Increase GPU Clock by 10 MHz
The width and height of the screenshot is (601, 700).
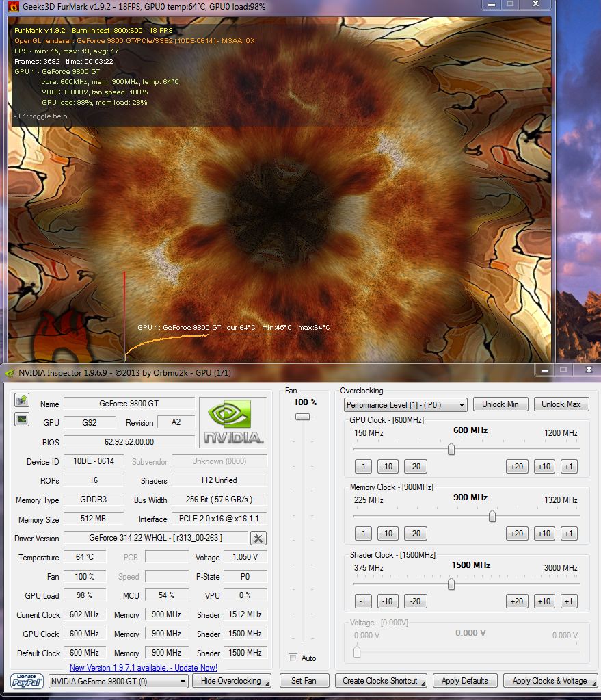(544, 467)
